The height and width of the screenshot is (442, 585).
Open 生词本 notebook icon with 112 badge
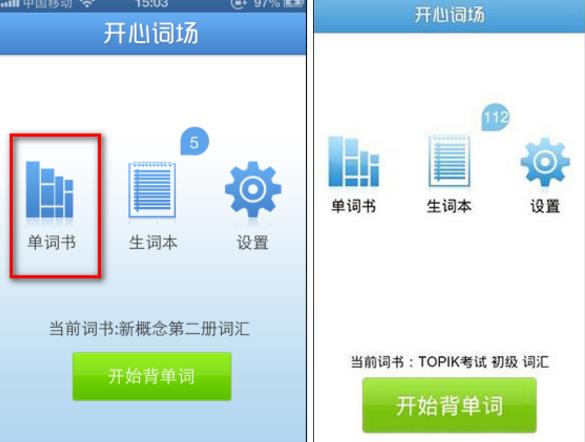449,161
